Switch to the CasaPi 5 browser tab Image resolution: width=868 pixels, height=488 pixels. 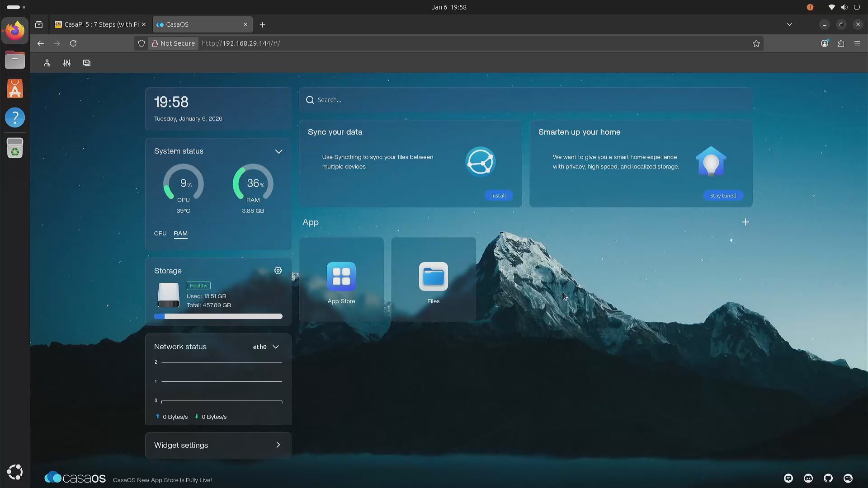100,24
